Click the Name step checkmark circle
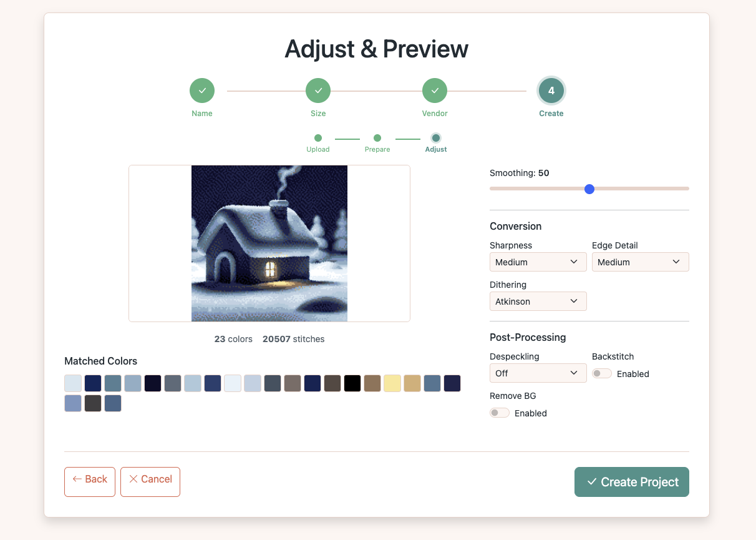The width and height of the screenshot is (756, 540). pos(202,91)
